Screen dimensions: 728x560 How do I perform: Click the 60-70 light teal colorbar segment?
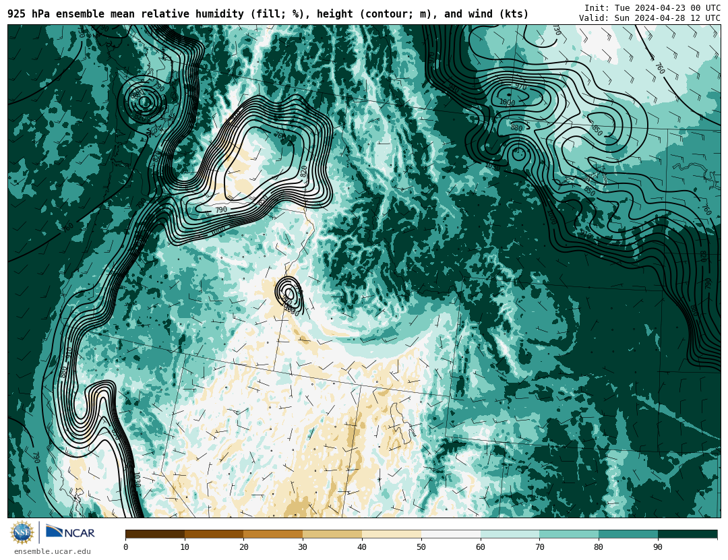[510, 534]
